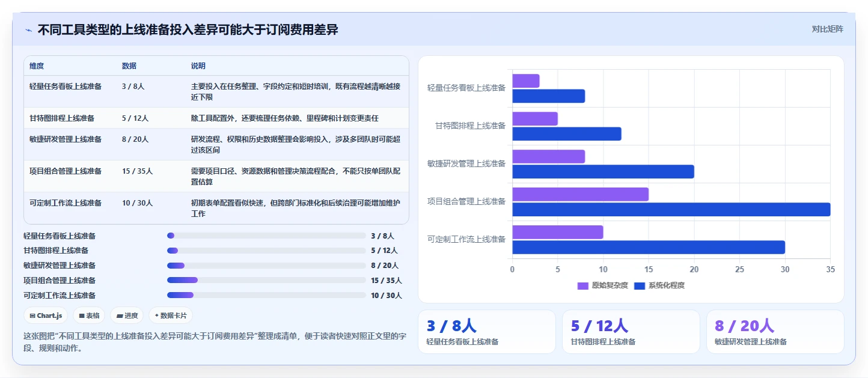Click the chart y-axis label 敏捷研发管理上线准备
868x378 pixels.
click(466, 163)
